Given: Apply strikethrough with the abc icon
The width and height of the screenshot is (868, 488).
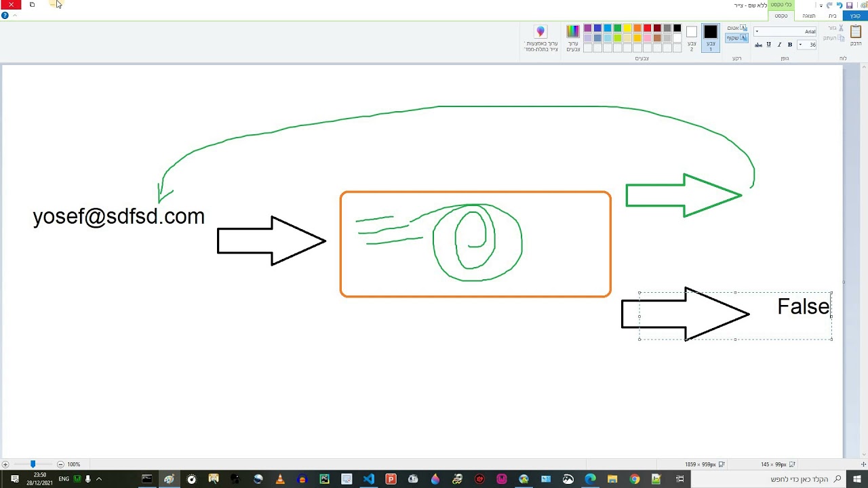Looking at the screenshot, I should (758, 45).
